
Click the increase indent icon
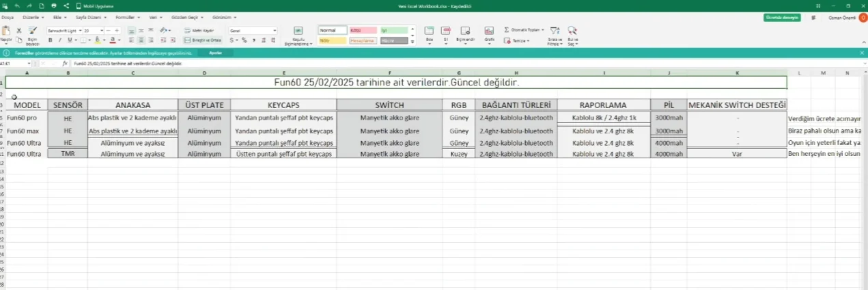[x=173, y=40]
